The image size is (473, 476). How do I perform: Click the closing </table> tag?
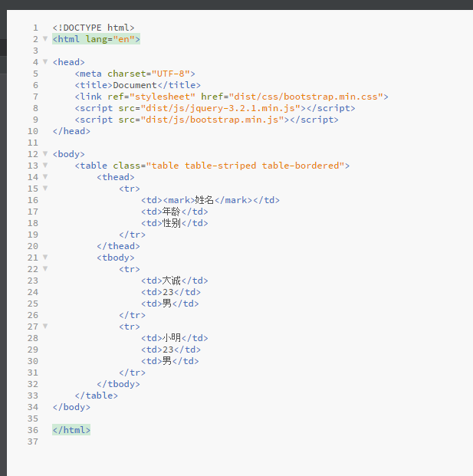pyautogui.click(x=97, y=396)
